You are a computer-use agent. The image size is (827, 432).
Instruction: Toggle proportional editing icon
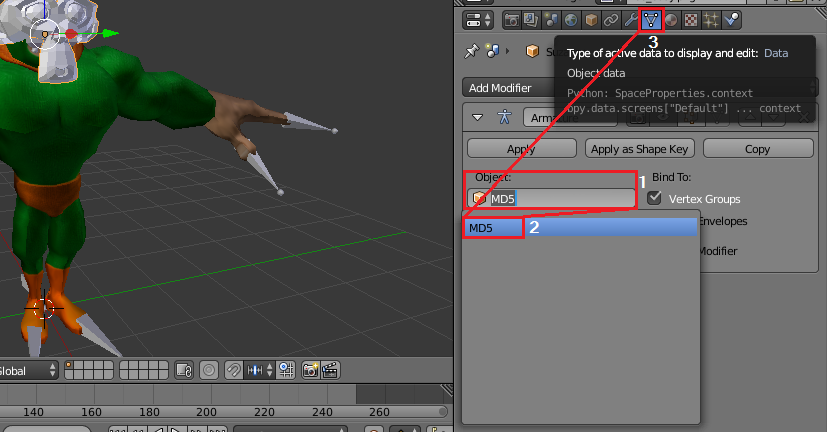[x=209, y=370]
